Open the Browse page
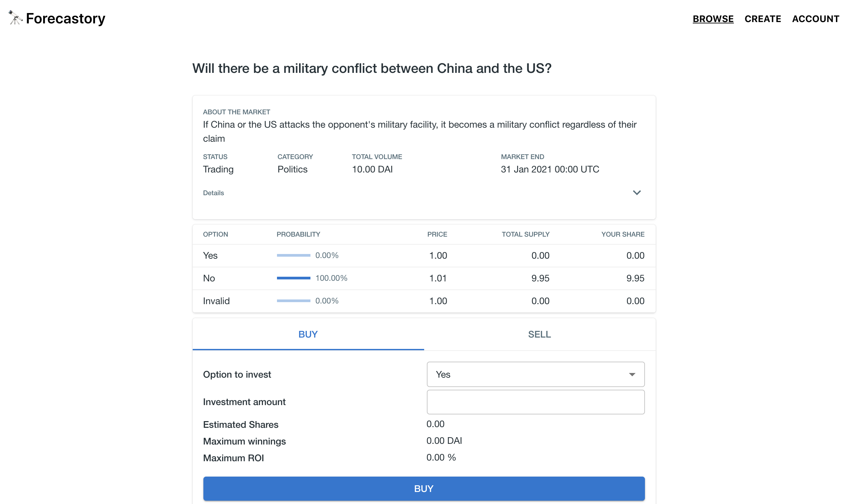 pyautogui.click(x=713, y=19)
